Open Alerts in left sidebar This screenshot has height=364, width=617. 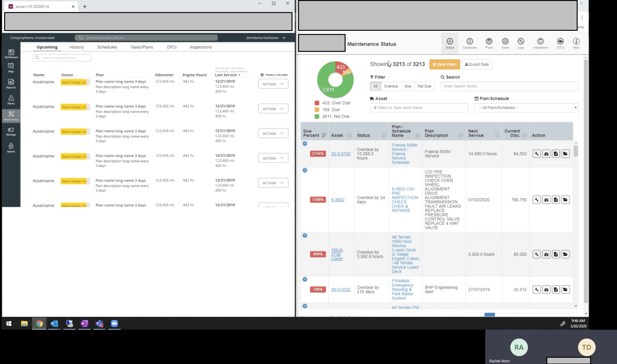tap(11, 100)
